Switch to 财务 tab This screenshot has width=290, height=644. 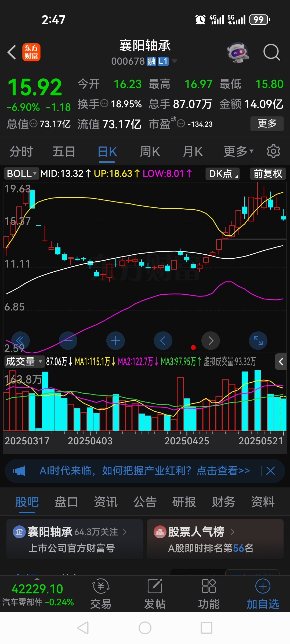pos(223,502)
